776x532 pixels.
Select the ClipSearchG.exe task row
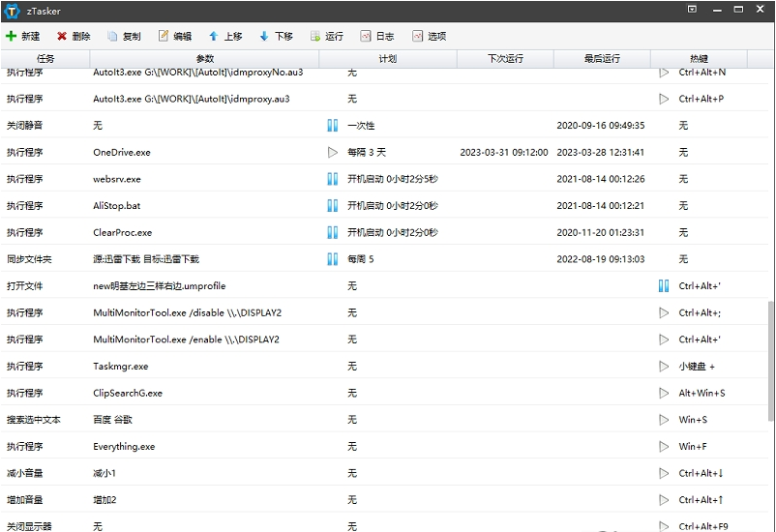click(x=384, y=393)
